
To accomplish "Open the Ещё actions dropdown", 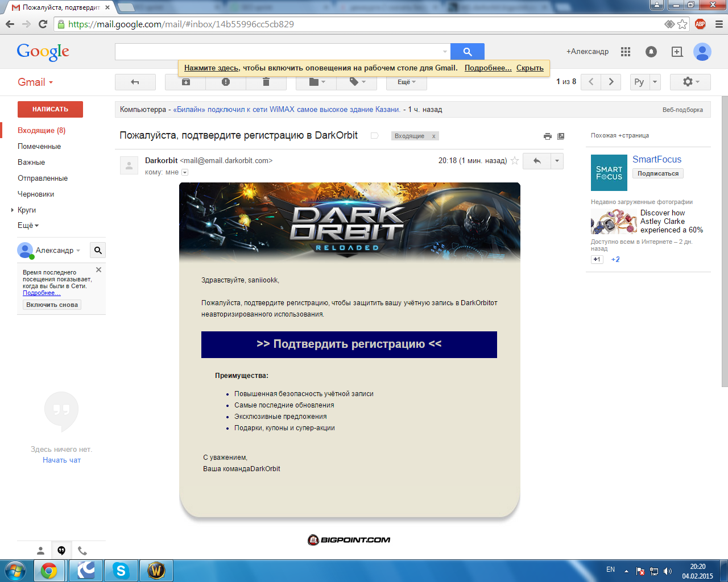I will tap(407, 82).
